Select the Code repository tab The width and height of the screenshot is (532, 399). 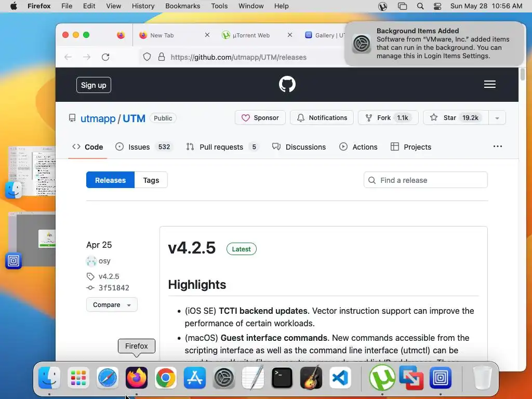tap(87, 147)
